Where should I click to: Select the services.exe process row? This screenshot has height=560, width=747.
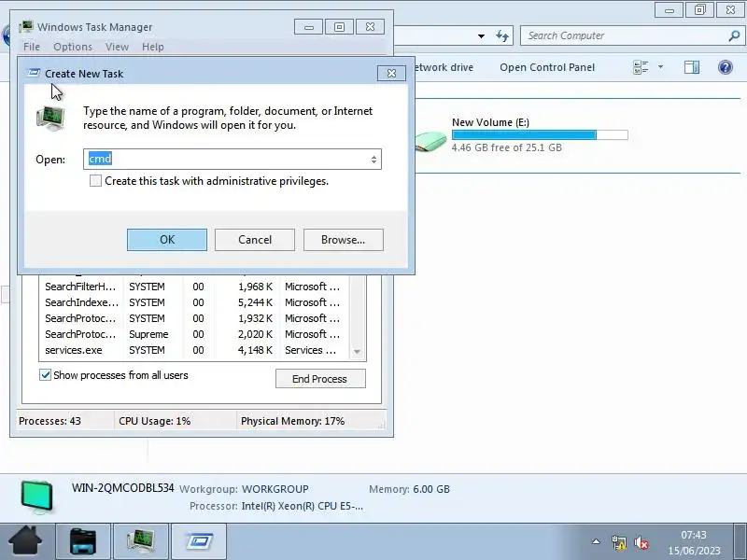point(194,350)
